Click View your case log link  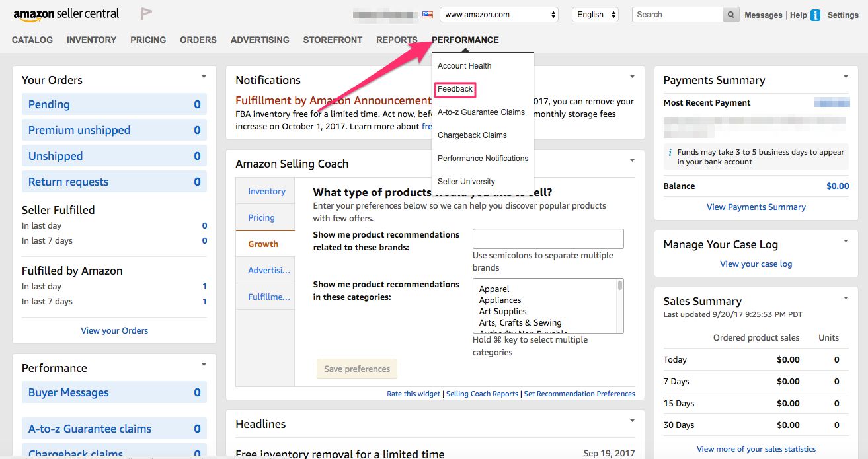(x=756, y=264)
